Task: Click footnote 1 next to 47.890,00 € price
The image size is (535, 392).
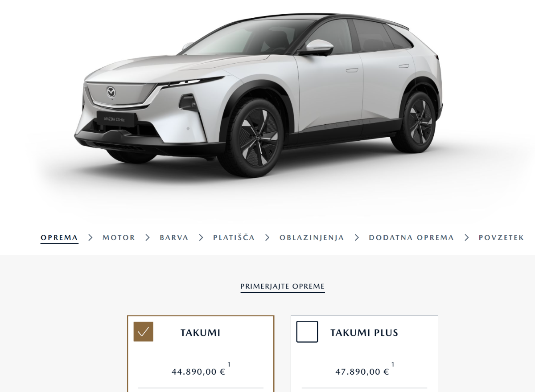Action: pos(393,364)
